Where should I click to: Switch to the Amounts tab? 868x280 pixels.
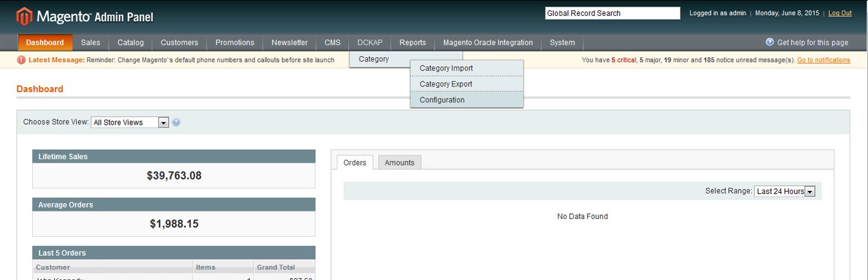click(x=400, y=162)
